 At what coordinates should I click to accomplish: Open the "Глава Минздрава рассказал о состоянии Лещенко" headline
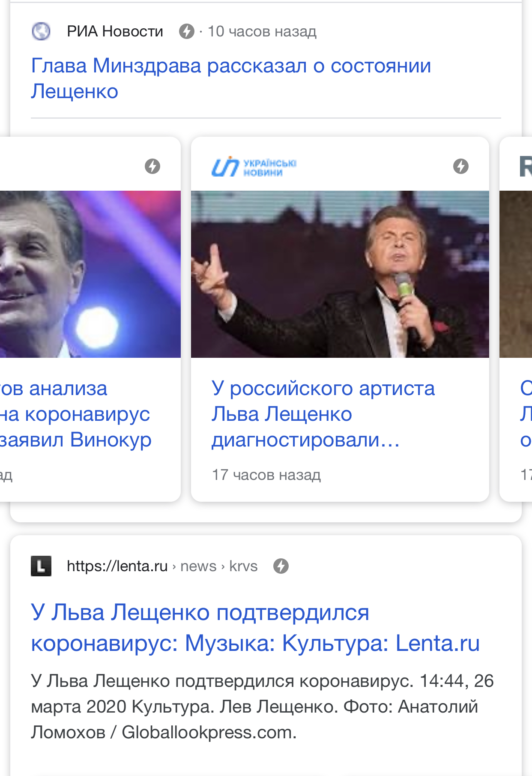point(230,78)
